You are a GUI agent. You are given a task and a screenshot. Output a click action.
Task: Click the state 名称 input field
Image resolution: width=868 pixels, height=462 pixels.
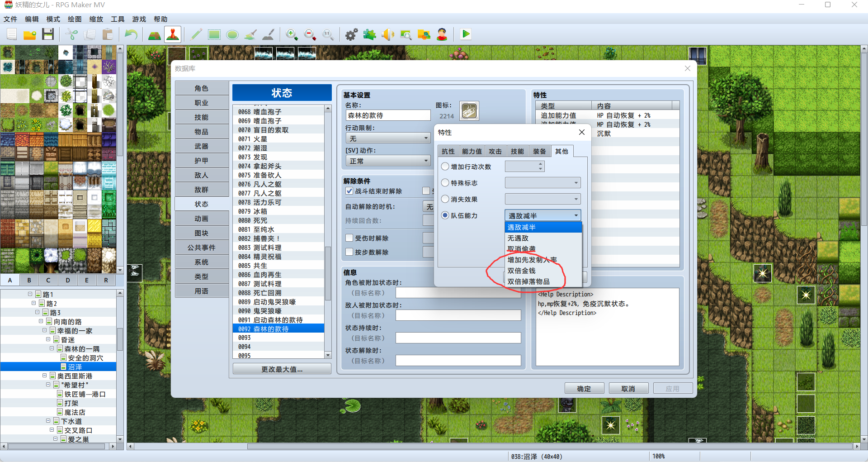click(x=388, y=116)
